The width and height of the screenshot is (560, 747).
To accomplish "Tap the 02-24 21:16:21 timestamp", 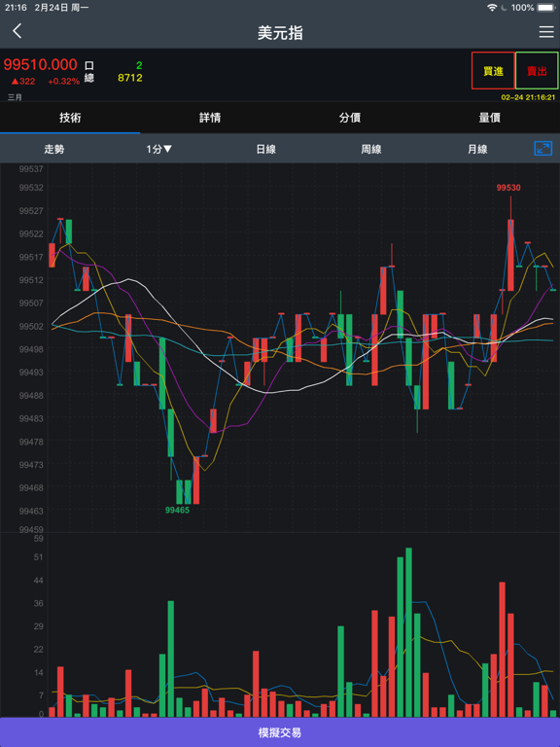I will coord(528,97).
